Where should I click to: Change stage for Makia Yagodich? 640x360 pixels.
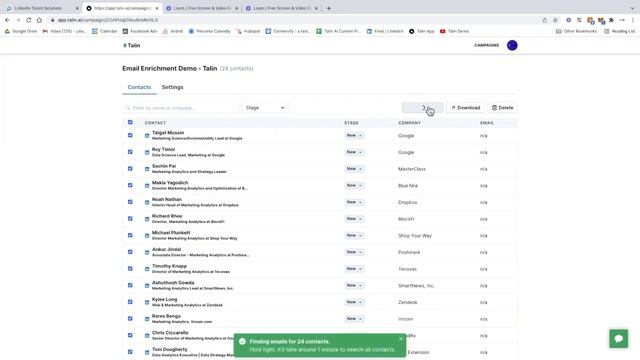tap(354, 186)
